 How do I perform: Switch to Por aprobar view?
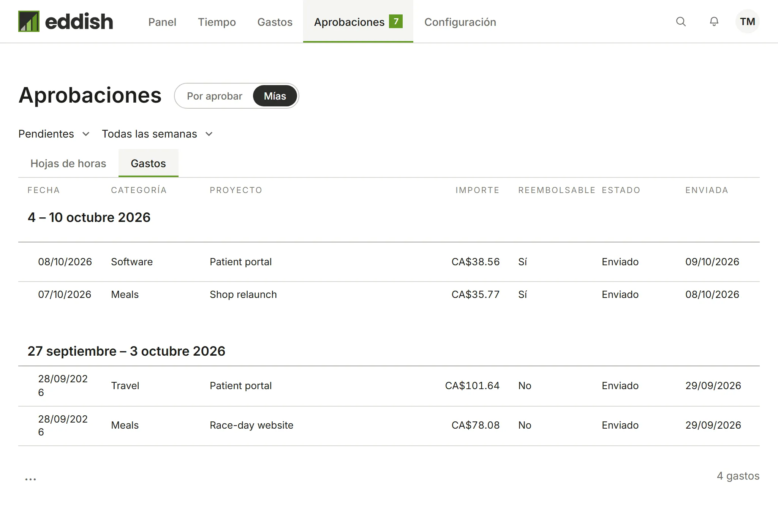214,96
